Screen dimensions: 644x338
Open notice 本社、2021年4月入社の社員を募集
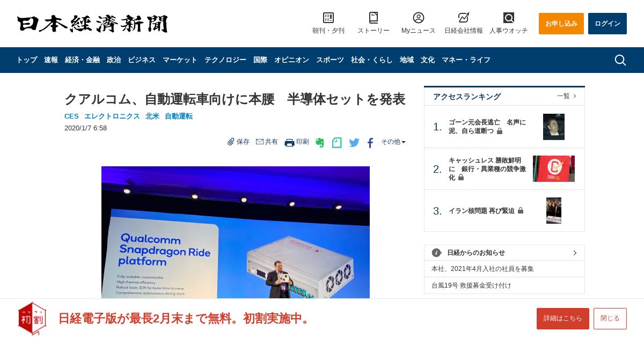(482, 269)
